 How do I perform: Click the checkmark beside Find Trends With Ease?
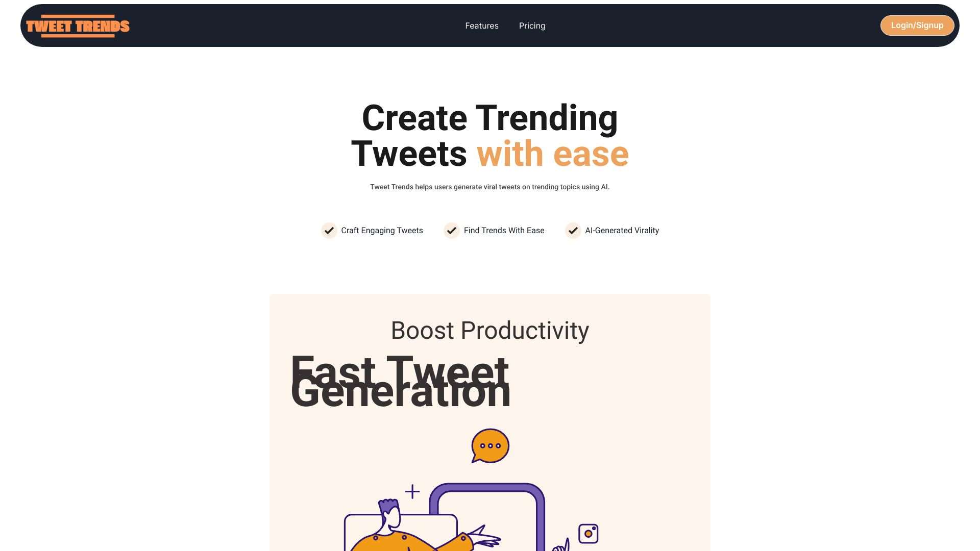click(451, 231)
